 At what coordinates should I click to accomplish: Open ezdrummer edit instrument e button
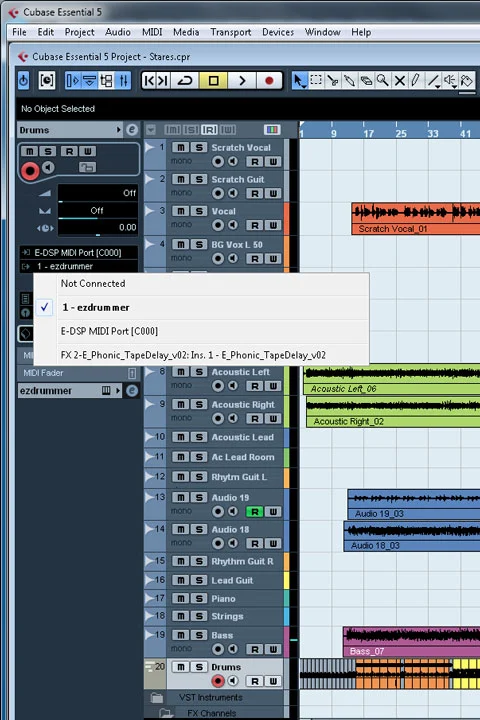point(132,391)
